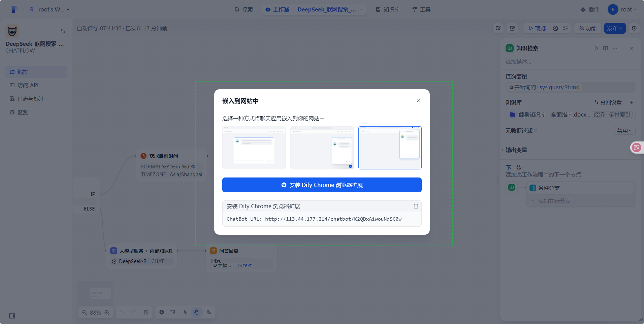Switch to pointer selection mode
Viewport: 644px width, 324px height.
click(x=185, y=312)
